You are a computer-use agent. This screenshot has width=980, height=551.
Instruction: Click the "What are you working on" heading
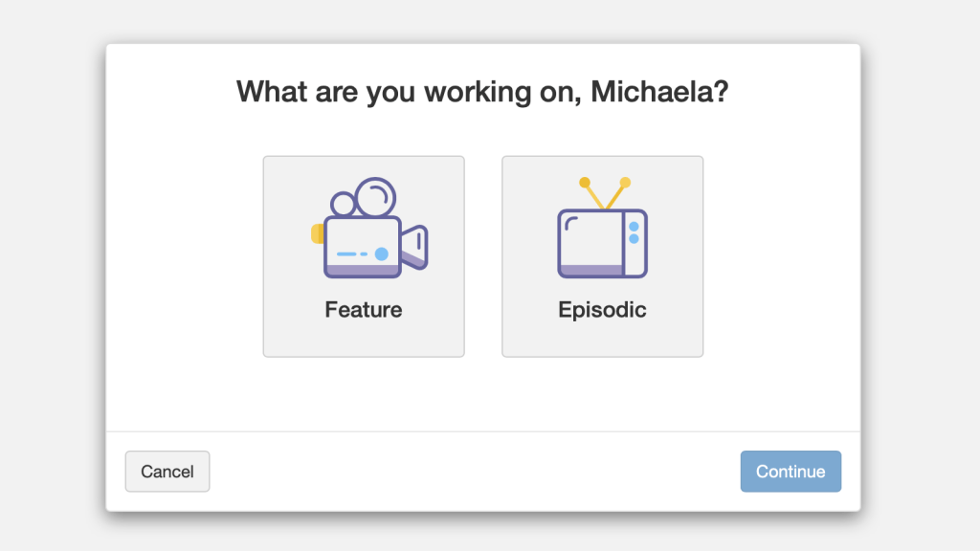click(x=411, y=93)
